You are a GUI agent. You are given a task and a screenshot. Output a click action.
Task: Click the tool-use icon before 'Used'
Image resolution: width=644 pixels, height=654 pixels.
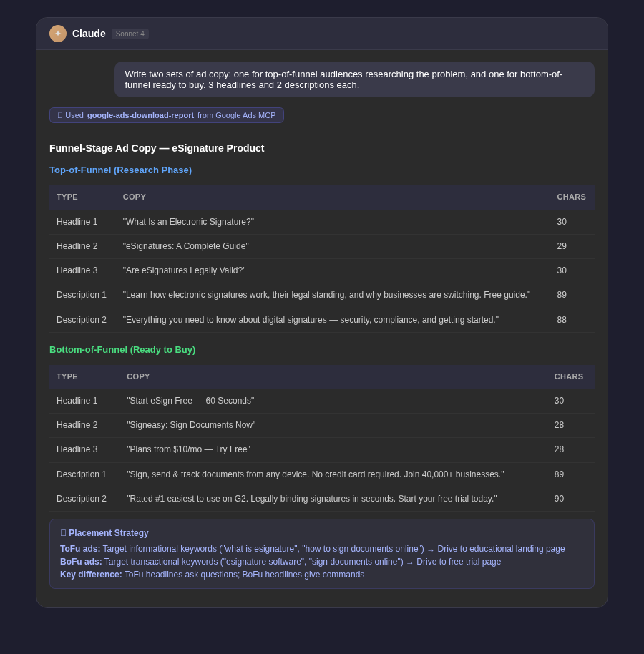(x=61, y=115)
